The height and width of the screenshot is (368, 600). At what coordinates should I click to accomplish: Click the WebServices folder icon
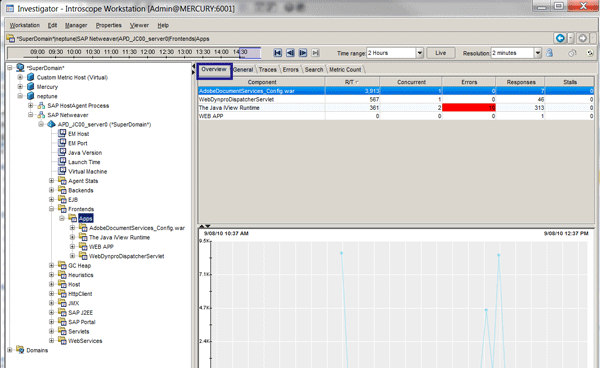click(x=62, y=340)
